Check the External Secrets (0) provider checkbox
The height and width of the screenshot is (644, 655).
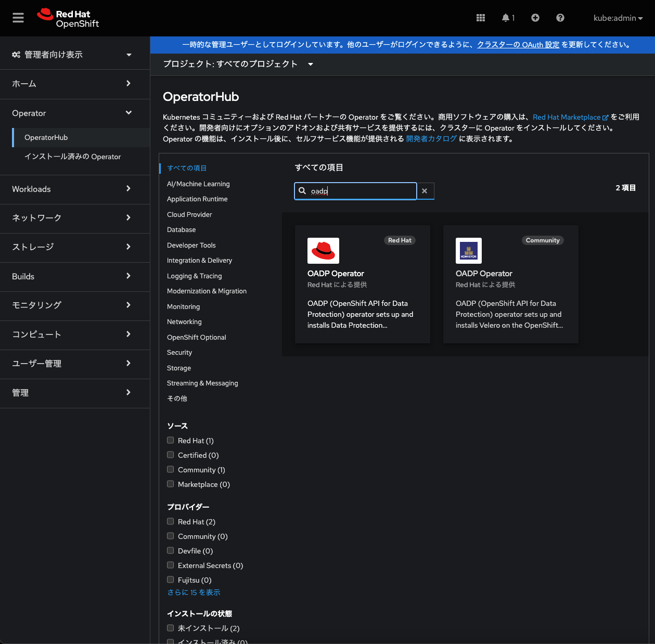170,565
